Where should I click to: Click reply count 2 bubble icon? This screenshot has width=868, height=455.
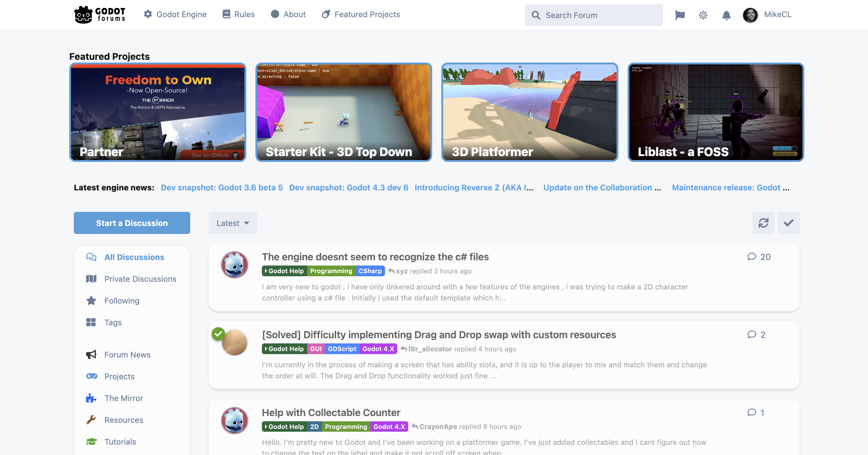point(752,335)
